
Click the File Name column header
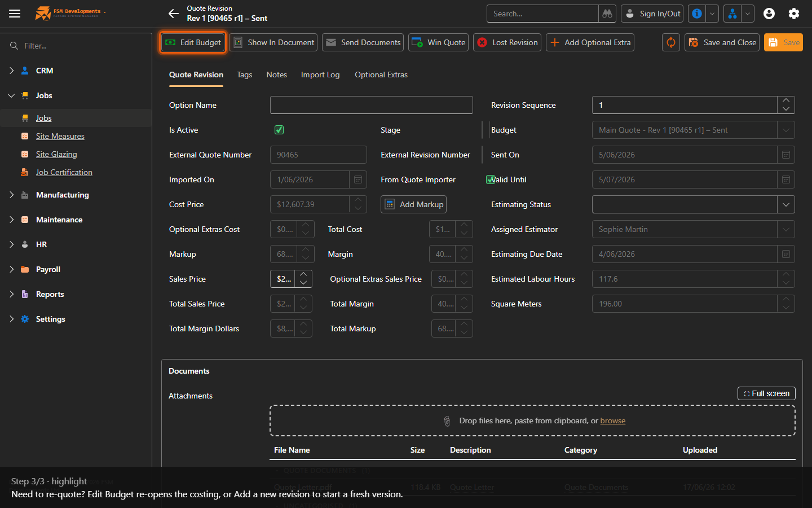click(x=292, y=450)
